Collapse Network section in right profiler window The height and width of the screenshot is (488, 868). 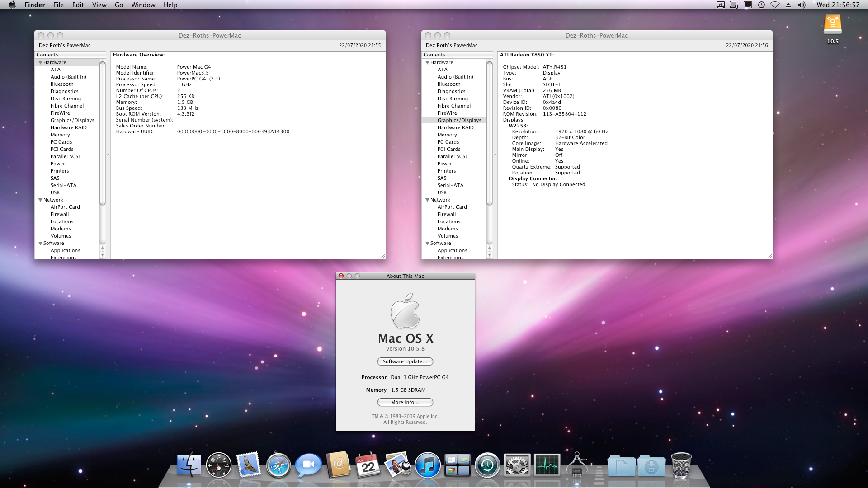tap(427, 200)
